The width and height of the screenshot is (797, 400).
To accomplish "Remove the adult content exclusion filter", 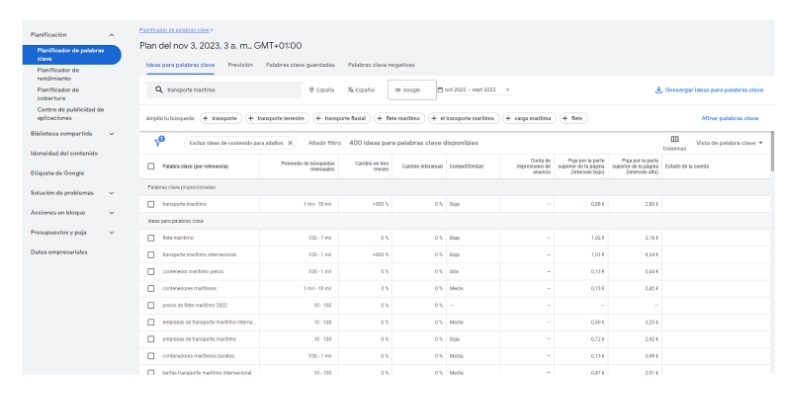I will point(290,143).
